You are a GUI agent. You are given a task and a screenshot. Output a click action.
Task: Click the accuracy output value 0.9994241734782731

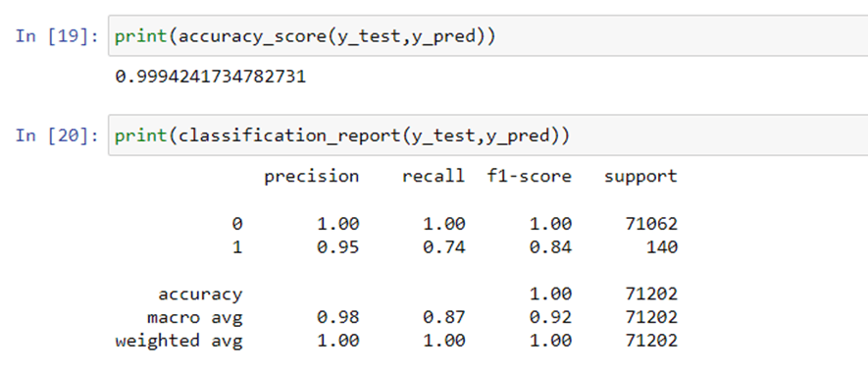coord(210,77)
